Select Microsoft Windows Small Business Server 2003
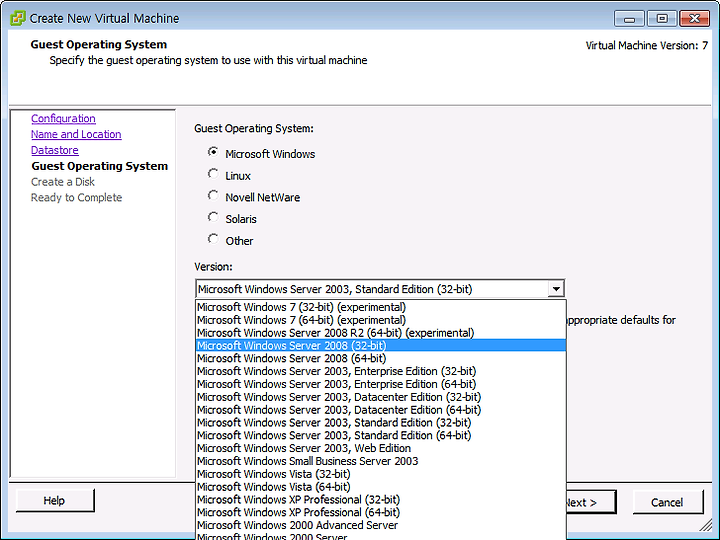Image resolution: width=720 pixels, height=540 pixels. [380, 461]
